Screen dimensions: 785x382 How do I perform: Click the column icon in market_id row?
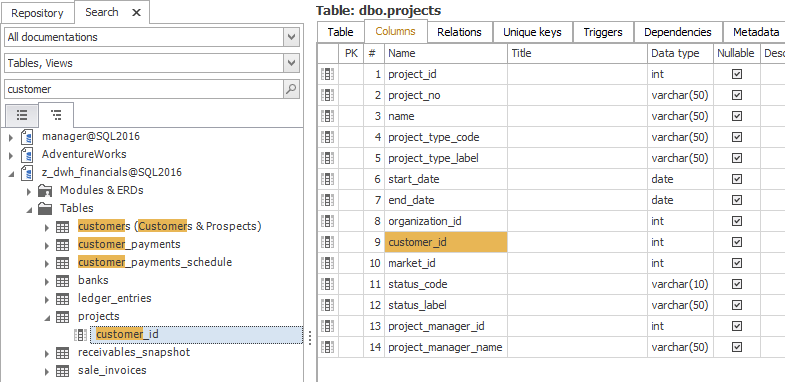coord(327,263)
